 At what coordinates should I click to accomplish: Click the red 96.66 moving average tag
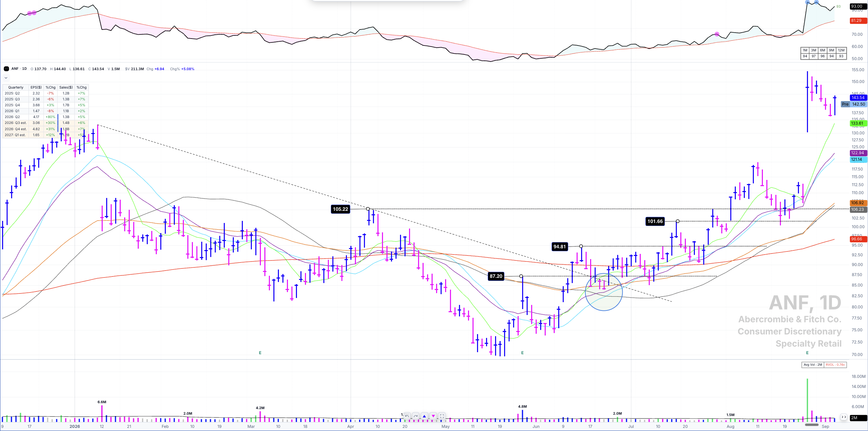tap(858, 239)
